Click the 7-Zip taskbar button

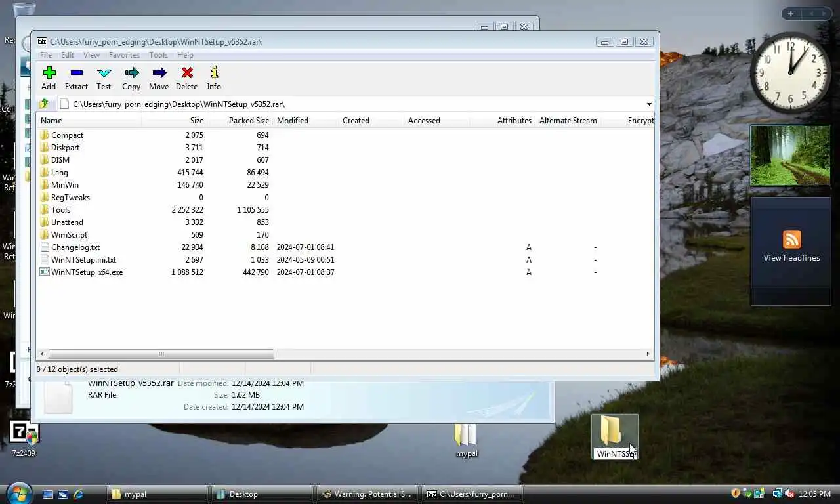pyautogui.click(x=472, y=494)
